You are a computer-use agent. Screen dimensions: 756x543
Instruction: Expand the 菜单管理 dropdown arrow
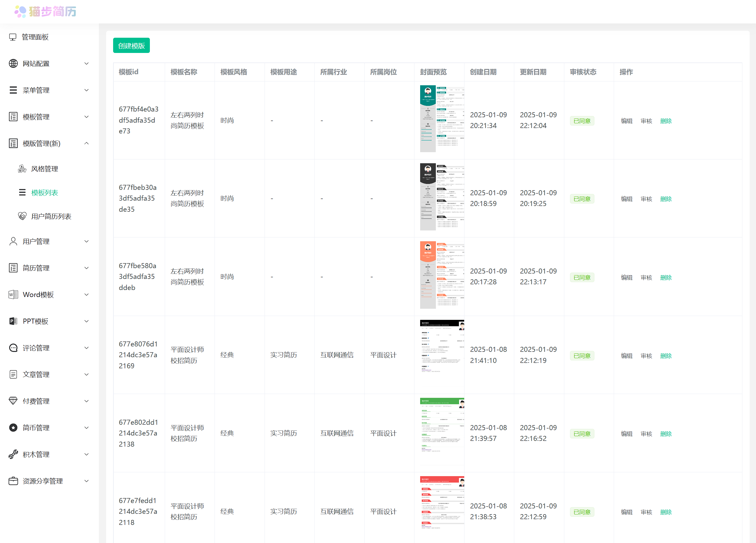[86, 90]
